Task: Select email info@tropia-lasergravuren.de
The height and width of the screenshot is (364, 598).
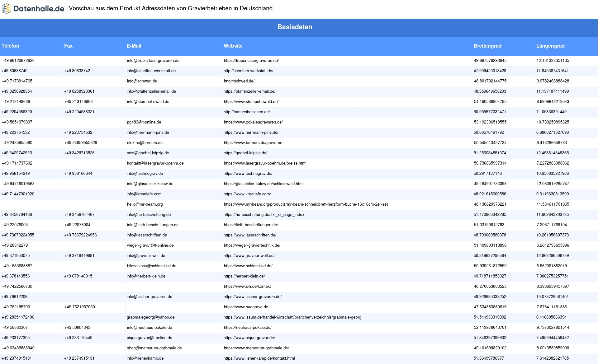Action: 153,61
